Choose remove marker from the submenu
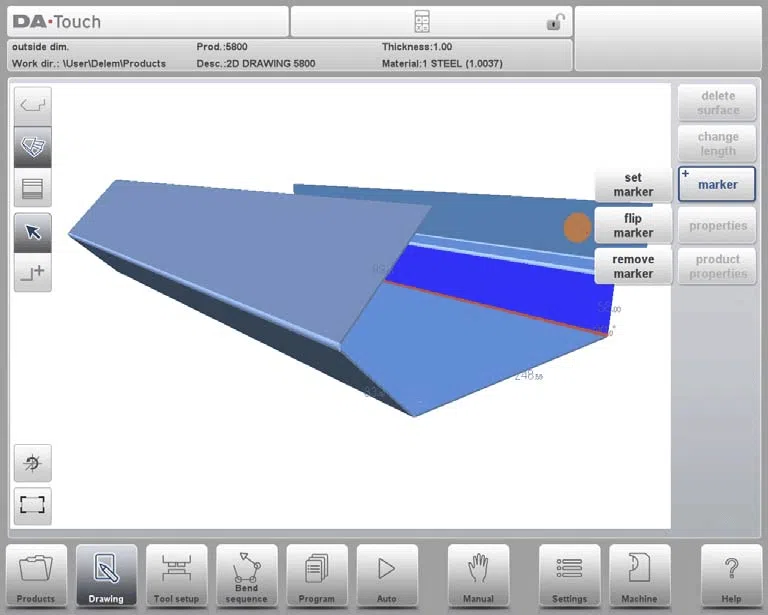 tap(633, 266)
